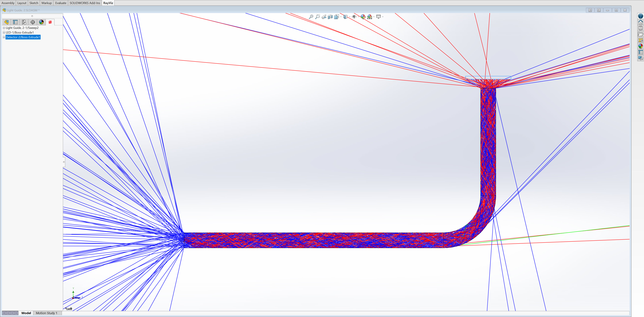Screen dimensions: 644x317
Task: Open the View Settings dropdown arrow
Action: [383, 17]
